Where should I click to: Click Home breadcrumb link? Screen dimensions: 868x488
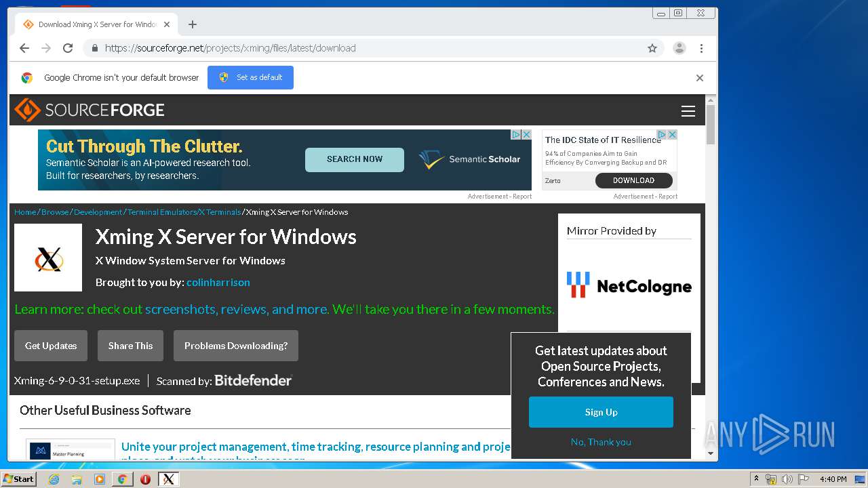25,212
